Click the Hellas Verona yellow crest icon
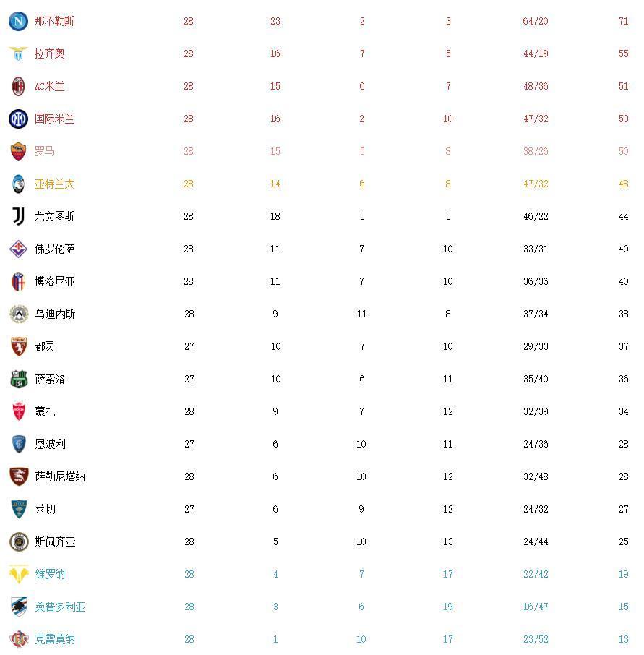The height and width of the screenshot is (655, 644). tap(18, 574)
